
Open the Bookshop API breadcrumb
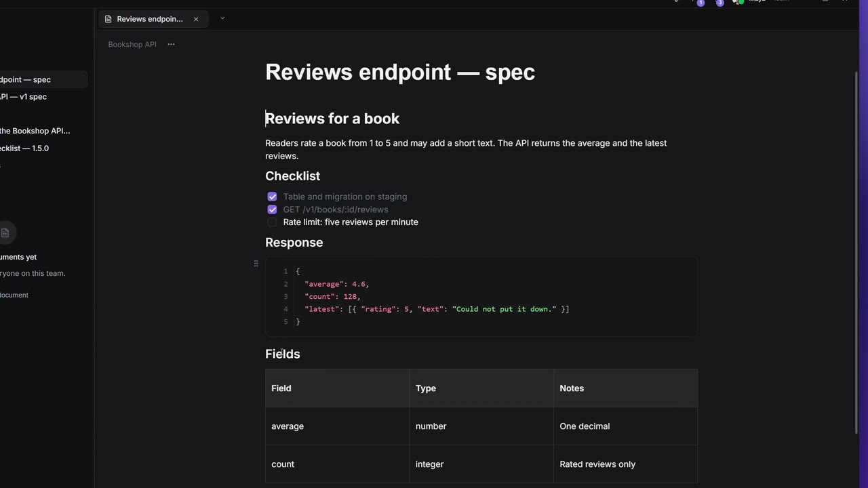[x=132, y=44]
